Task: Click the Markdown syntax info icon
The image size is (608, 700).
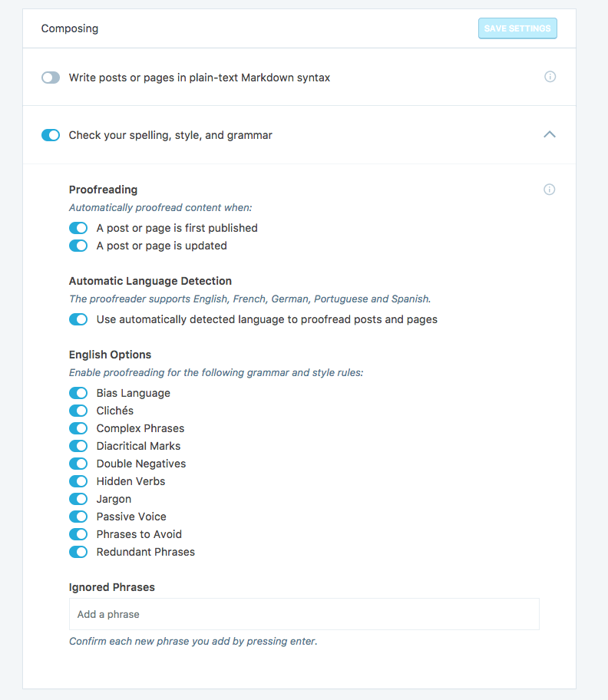Action: click(550, 77)
